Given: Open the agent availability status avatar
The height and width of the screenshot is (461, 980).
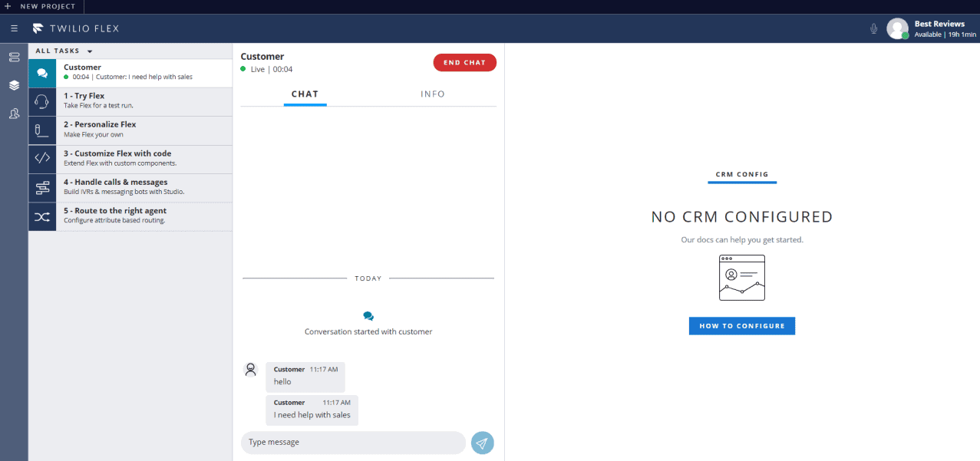Looking at the screenshot, I should 897,28.
